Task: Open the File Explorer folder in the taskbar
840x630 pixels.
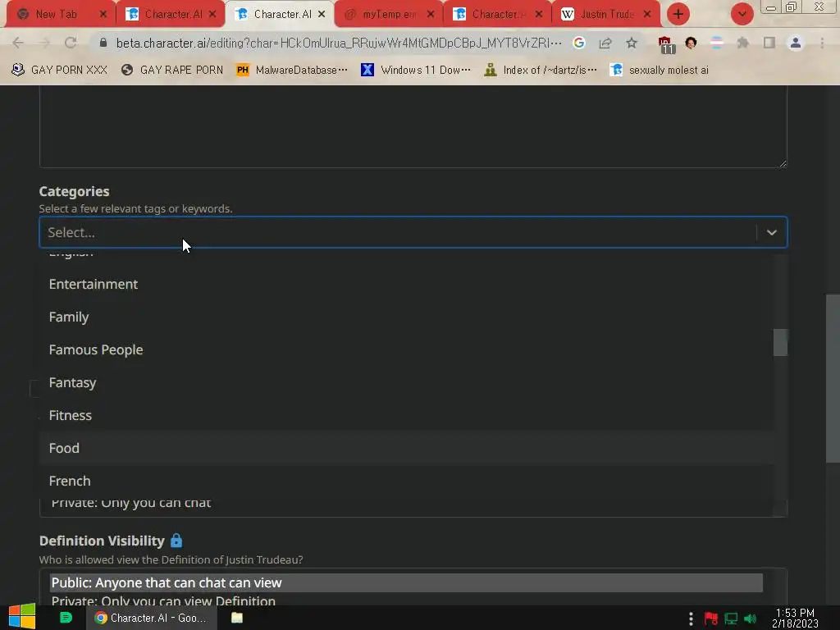Action: (x=237, y=618)
